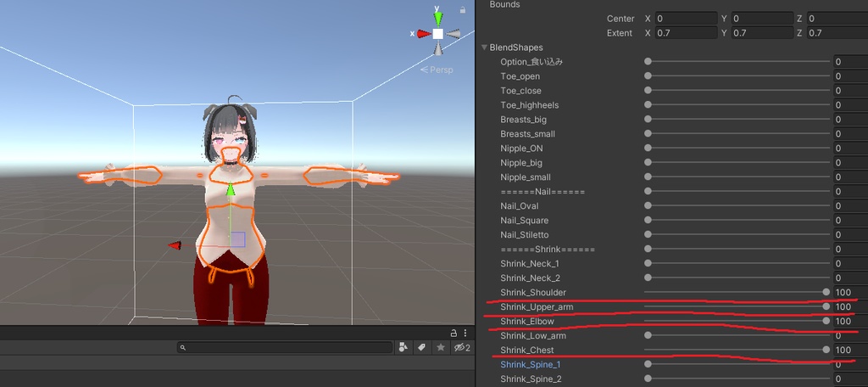Screen dimensions: 868x387
Task: Click the white center cube of orientation gizmo
Action: (438, 34)
